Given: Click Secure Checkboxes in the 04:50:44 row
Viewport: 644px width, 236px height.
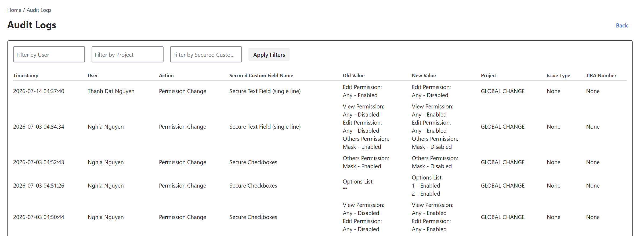Looking at the screenshot, I should point(253,217).
